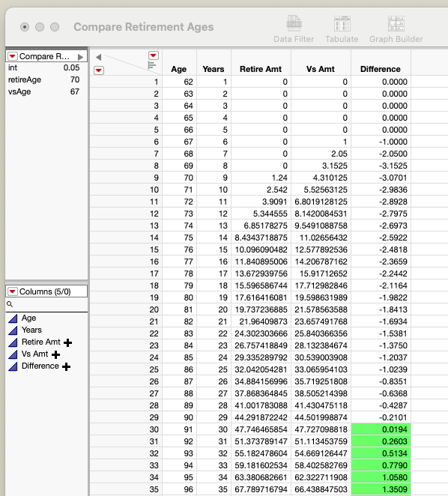Click the gray play arrow beside Compare R...
Viewport: 448px width, 496px height.
[x=80, y=57]
